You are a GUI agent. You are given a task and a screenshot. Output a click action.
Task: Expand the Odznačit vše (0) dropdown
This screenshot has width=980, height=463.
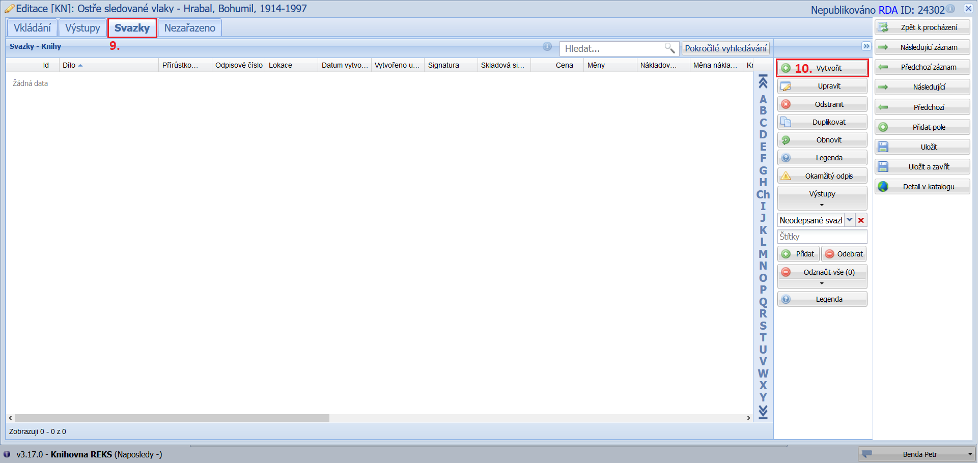[822, 276]
